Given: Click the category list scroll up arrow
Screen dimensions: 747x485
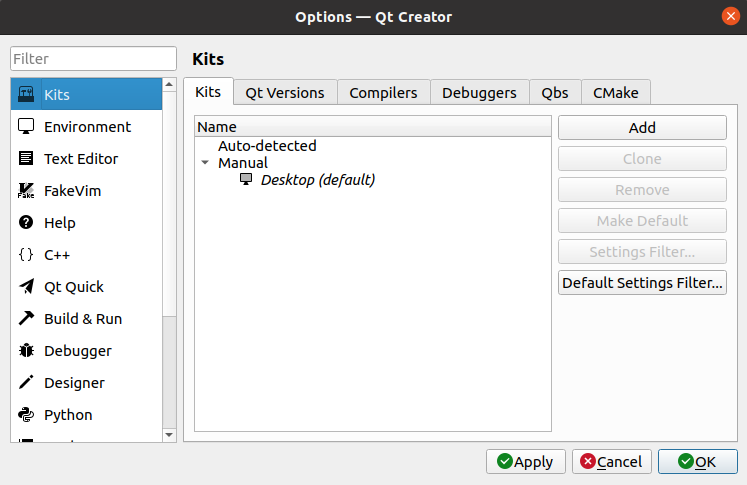Looking at the screenshot, I should click(x=169, y=84).
